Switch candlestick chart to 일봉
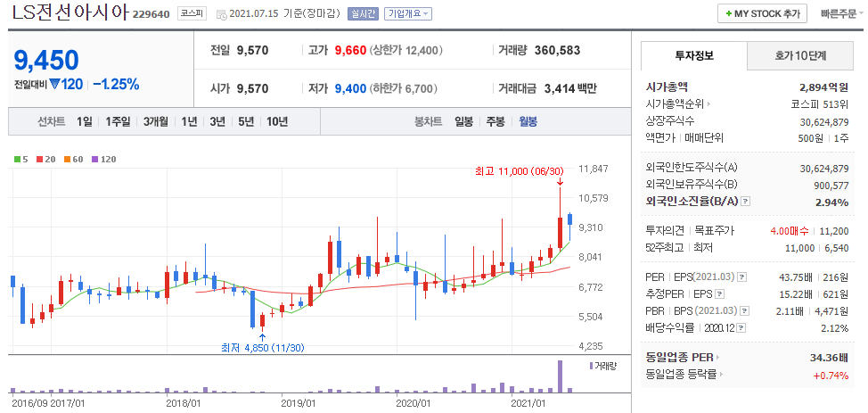Screen dimensions: 868x413 (464, 121)
